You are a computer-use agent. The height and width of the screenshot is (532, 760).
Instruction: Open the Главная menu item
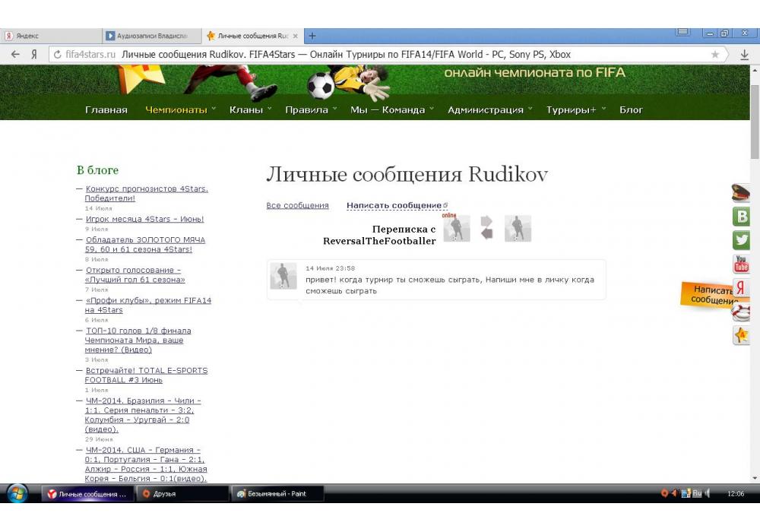(x=106, y=109)
